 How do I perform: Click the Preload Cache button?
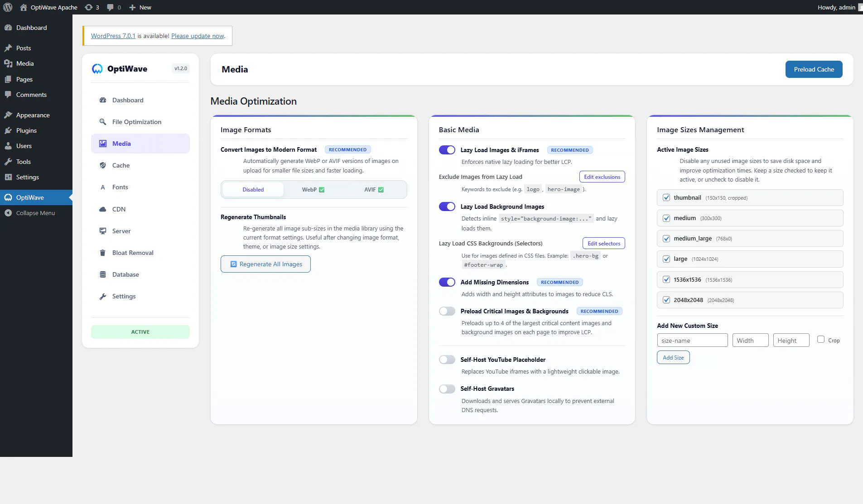[814, 69]
